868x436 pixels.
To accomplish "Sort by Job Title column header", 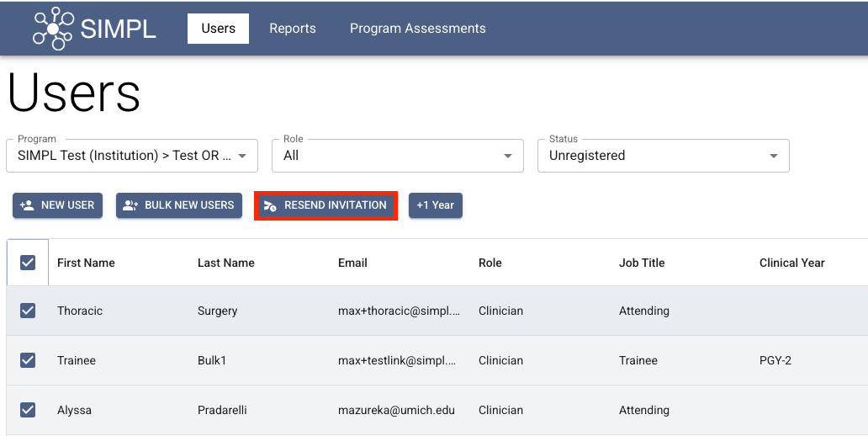I will click(642, 263).
